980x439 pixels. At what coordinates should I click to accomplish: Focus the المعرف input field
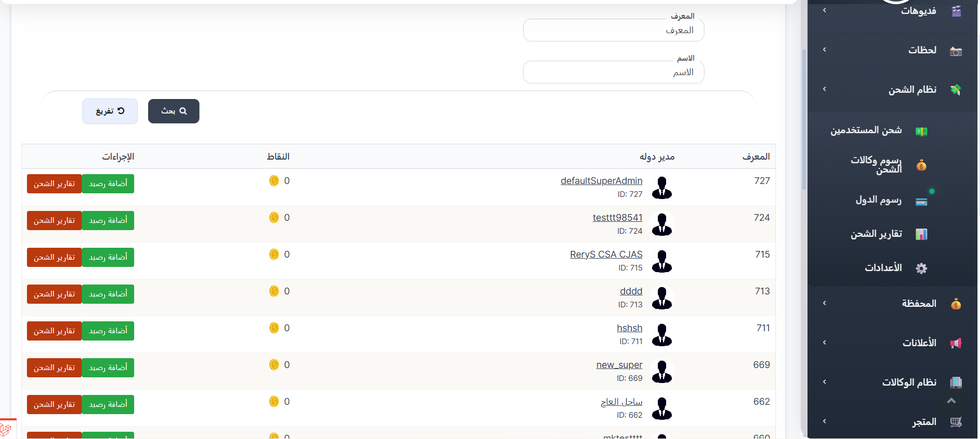click(x=613, y=30)
